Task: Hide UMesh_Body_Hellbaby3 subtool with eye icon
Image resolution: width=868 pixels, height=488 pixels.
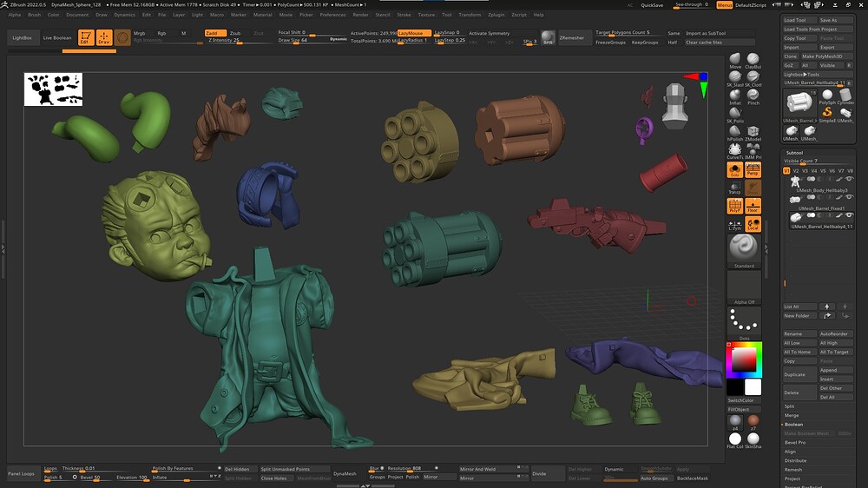Action: [849, 179]
